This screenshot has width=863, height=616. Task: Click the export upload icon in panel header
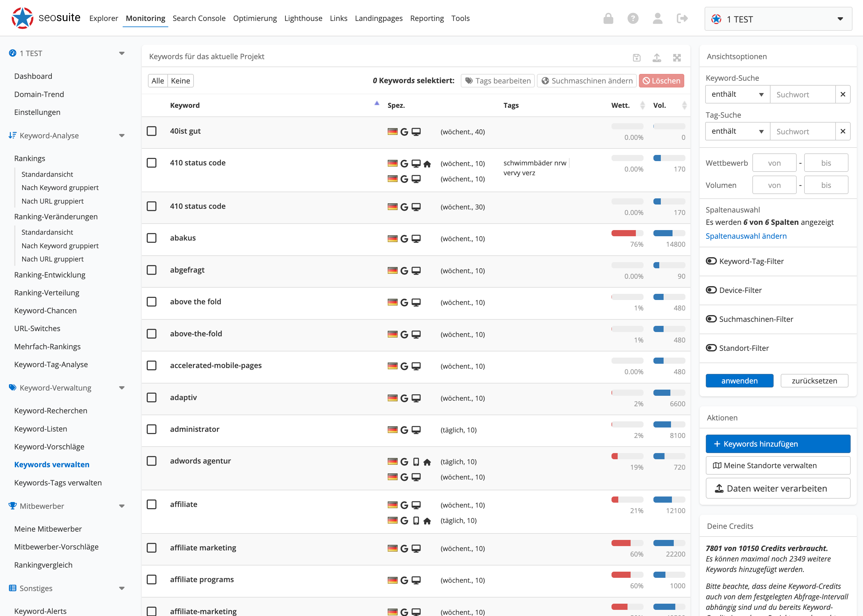656,58
